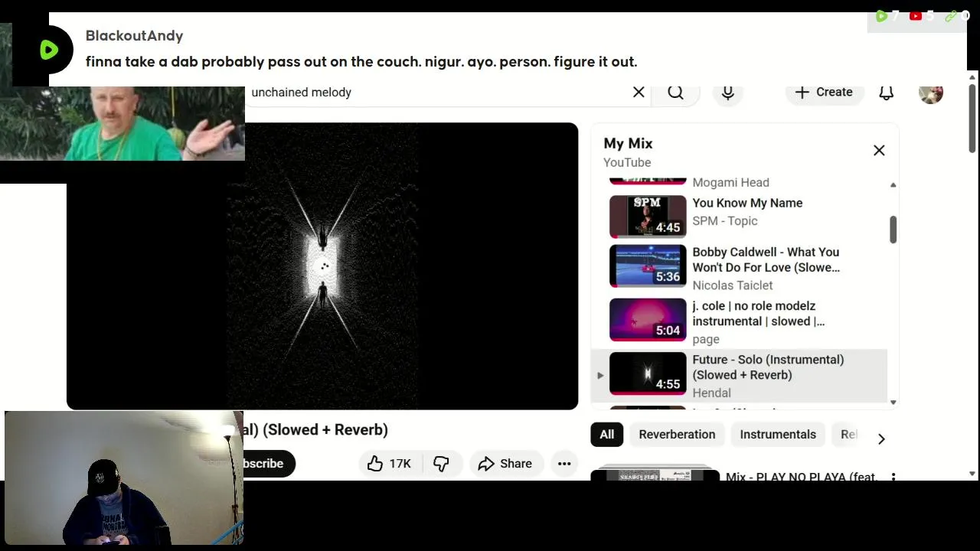Dislike the video with thumbs down

441,463
